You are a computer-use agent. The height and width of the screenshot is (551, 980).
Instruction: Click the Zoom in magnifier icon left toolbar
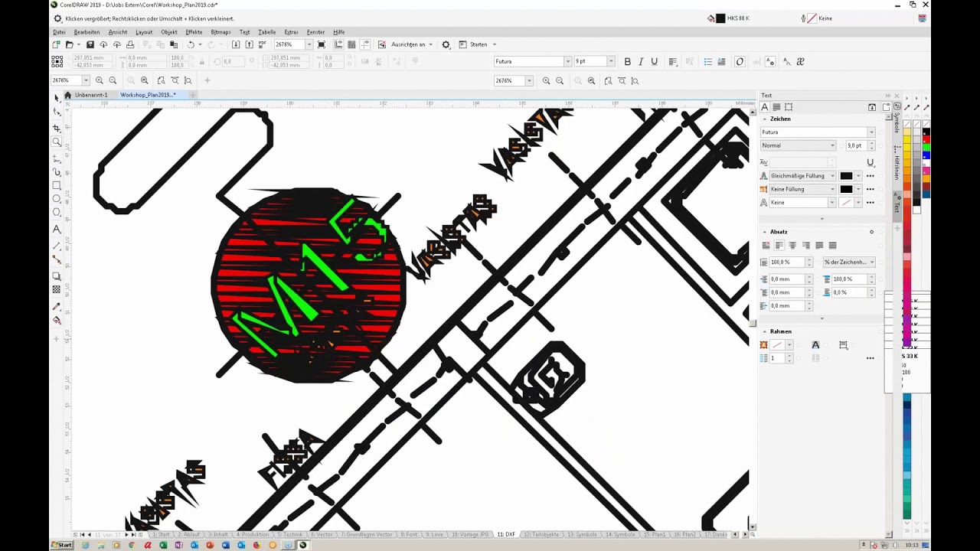pos(99,80)
